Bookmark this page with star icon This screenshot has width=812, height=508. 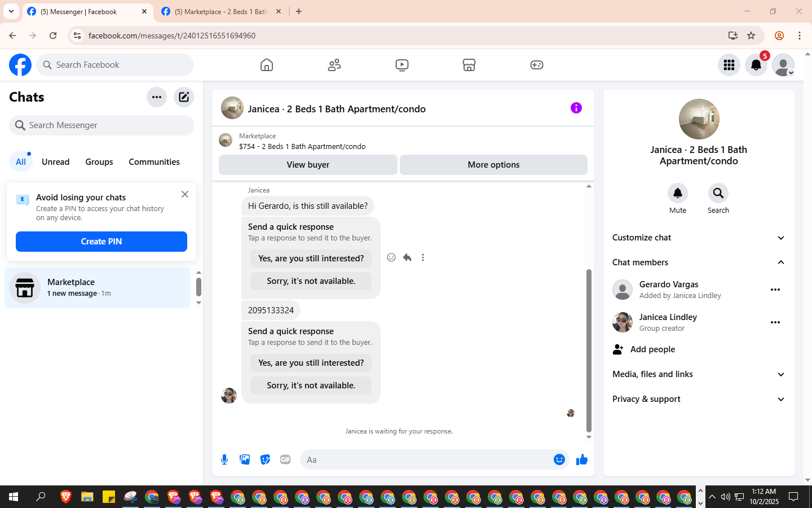pos(751,36)
